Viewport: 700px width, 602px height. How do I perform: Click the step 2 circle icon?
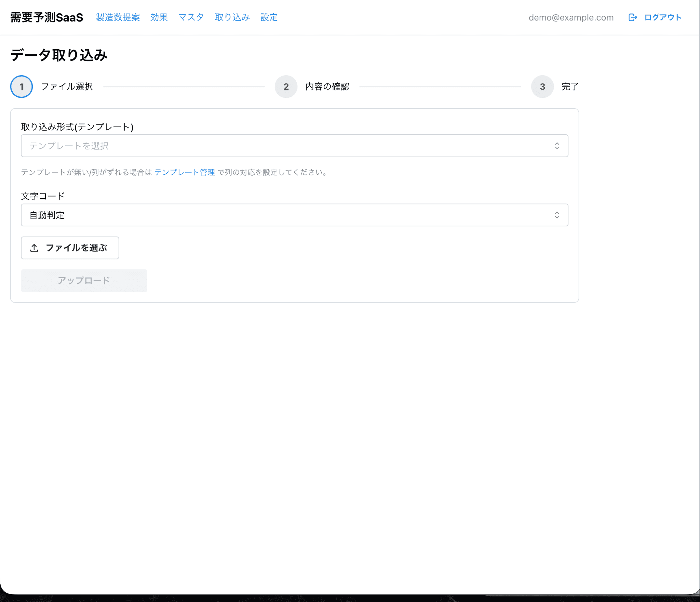point(286,86)
